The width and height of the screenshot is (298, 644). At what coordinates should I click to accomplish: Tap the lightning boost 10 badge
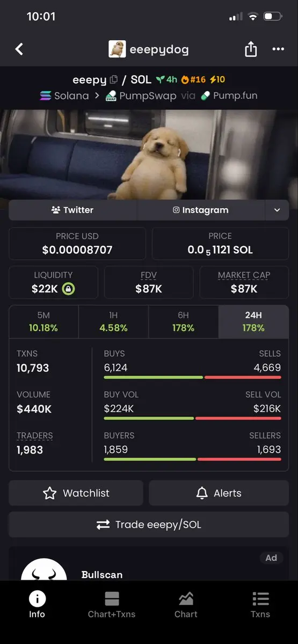(x=217, y=79)
